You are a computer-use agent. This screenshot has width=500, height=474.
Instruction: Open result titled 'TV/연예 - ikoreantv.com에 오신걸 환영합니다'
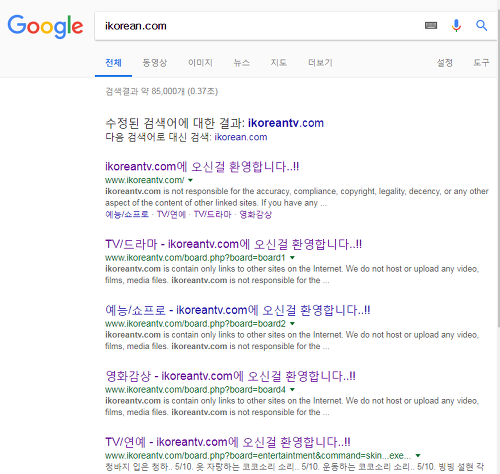228,442
